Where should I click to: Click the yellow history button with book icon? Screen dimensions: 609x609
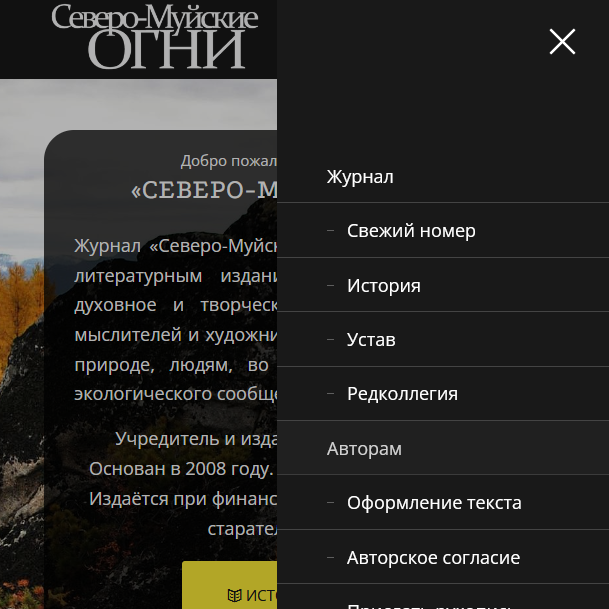point(230,585)
